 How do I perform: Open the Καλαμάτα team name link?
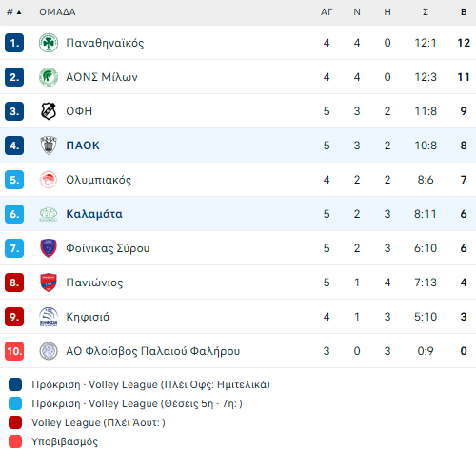click(94, 214)
